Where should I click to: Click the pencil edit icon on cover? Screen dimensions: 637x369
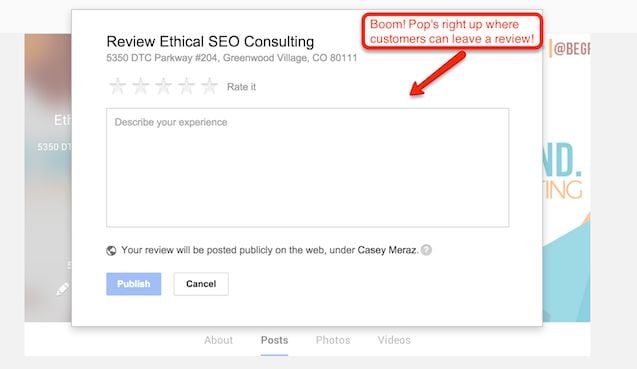pyautogui.click(x=63, y=289)
